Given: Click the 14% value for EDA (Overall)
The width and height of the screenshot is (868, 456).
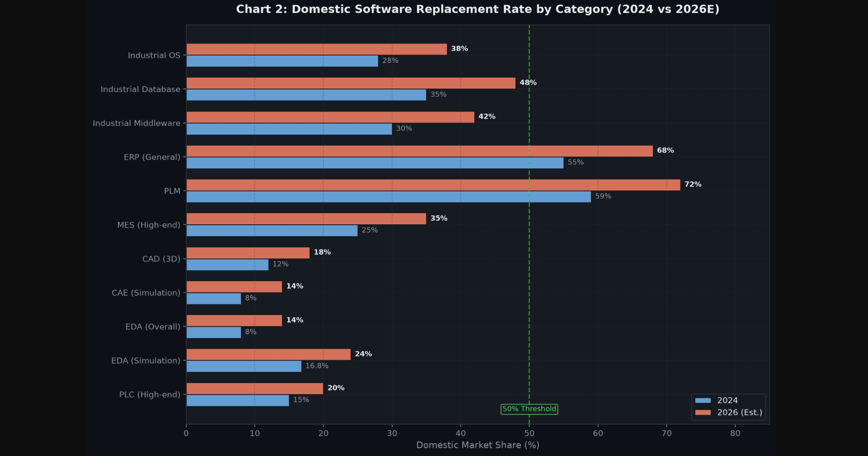Looking at the screenshot, I should [x=295, y=320].
